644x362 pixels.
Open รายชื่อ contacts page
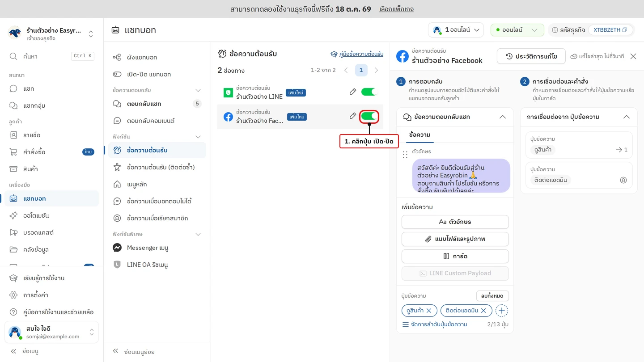pyautogui.click(x=51, y=135)
